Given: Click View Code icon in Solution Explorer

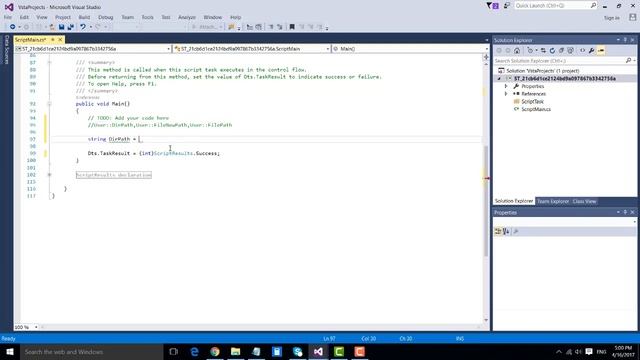Looking at the screenshot, I should point(582,51).
